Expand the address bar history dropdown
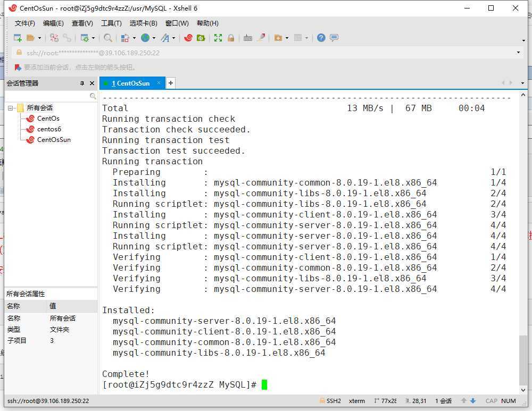 point(518,53)
